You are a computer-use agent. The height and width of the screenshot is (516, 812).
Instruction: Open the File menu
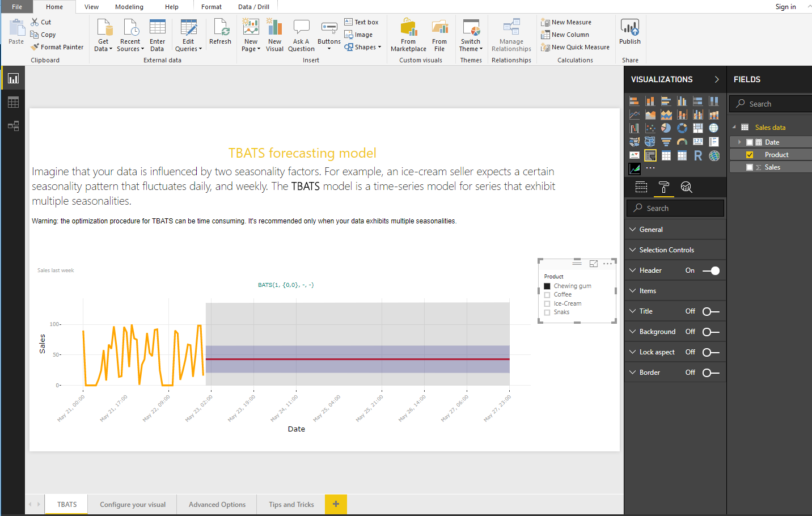click(x=17, y=7)
